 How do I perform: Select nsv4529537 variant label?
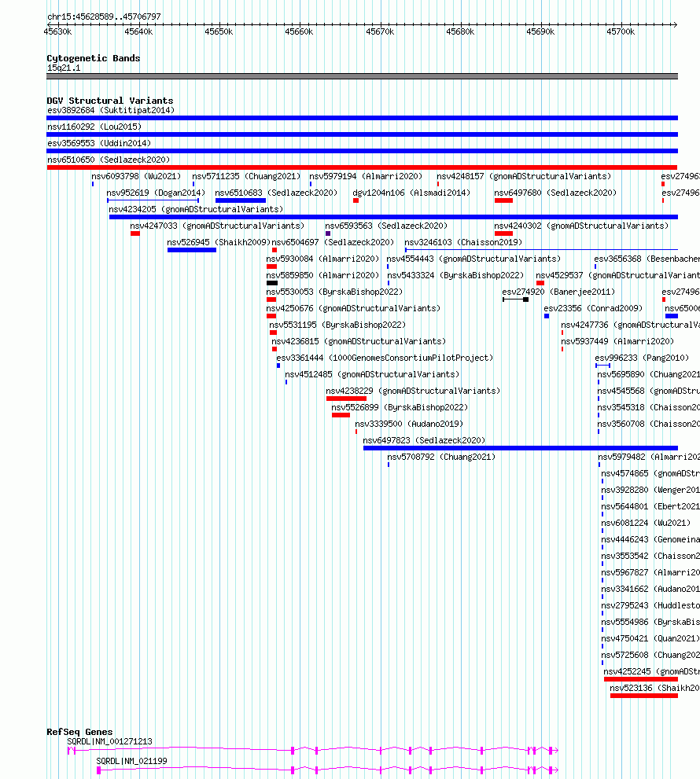pos(617,275)
